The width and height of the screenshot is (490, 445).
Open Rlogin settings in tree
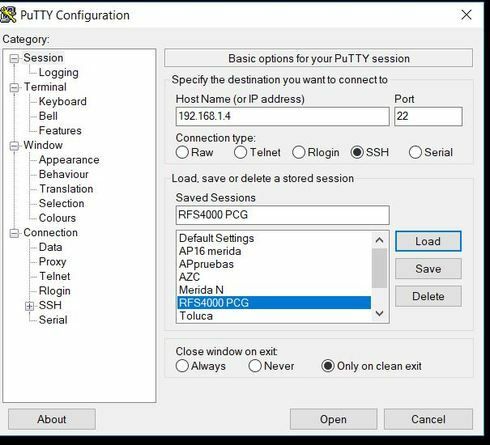coord(54,291)
